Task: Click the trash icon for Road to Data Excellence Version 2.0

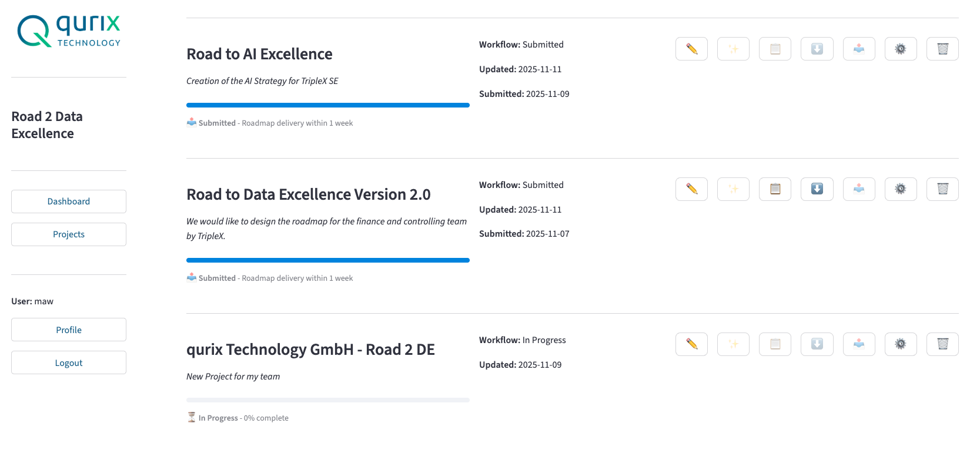Action: pos(943,189)
